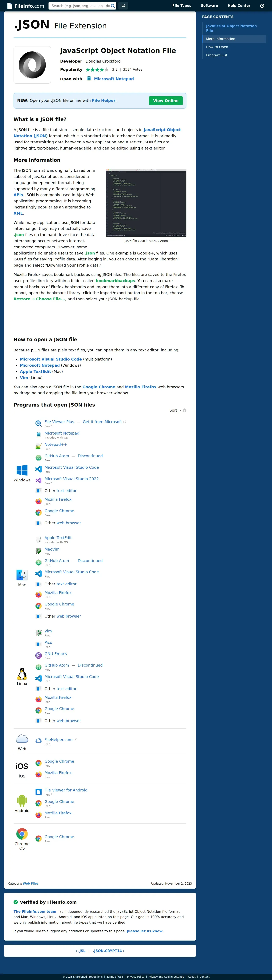Jump to Program List in page contents
The width and height of the screenshot is (272, 980).
(x=234, y=55)
